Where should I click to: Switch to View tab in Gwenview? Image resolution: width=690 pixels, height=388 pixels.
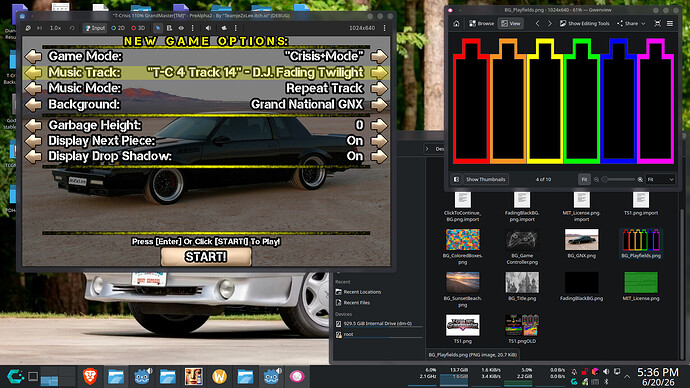(x=510, y=23)
